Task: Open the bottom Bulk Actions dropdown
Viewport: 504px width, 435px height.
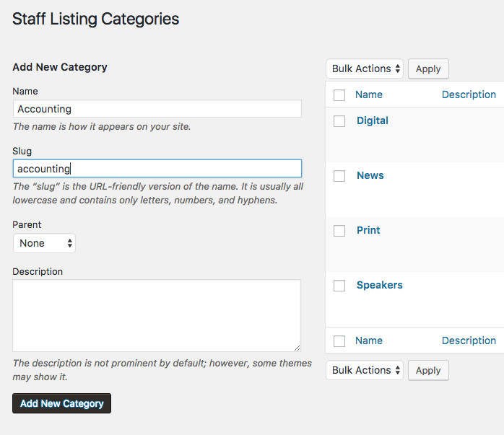Action: point(365,370)
